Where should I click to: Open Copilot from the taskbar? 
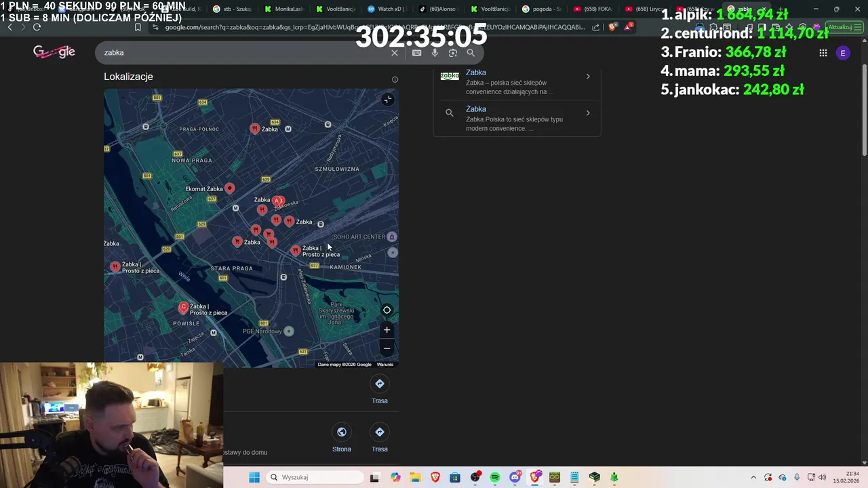395,477
